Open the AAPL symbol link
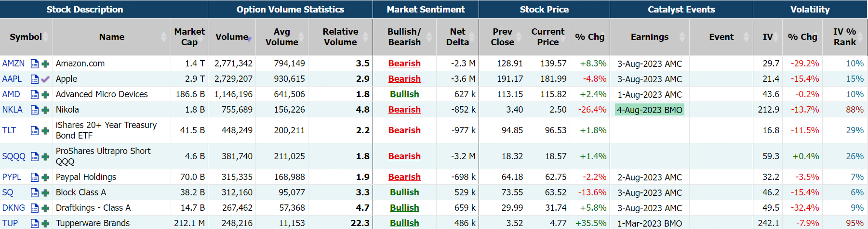This screenshot has height=229, width=868. pos(12,79)
